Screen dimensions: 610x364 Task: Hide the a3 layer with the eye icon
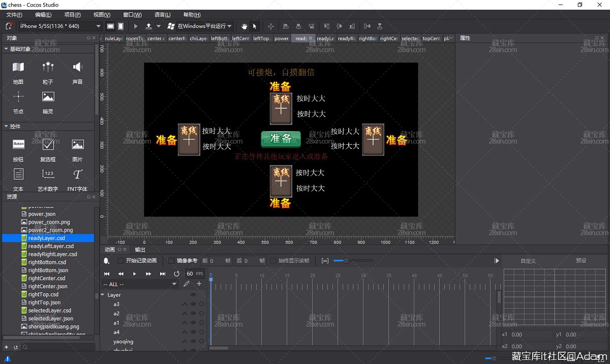coord(193,305)
